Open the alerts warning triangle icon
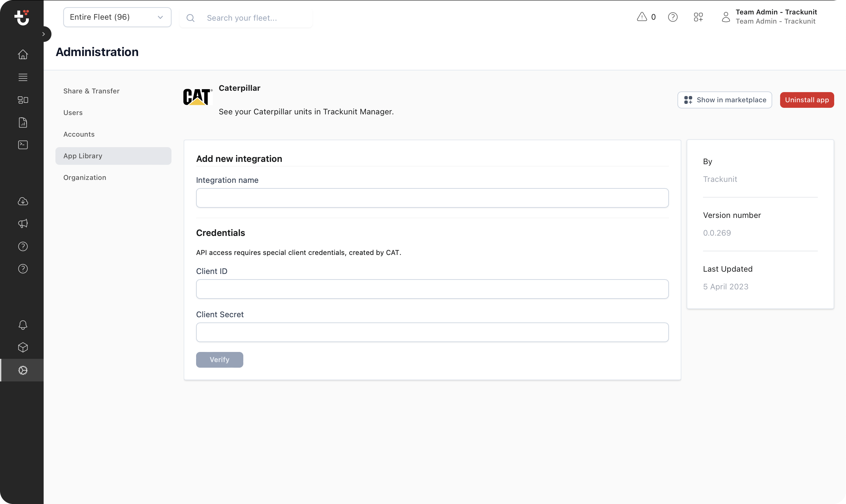This screenshot has height=504, width=846. point(642,17)
